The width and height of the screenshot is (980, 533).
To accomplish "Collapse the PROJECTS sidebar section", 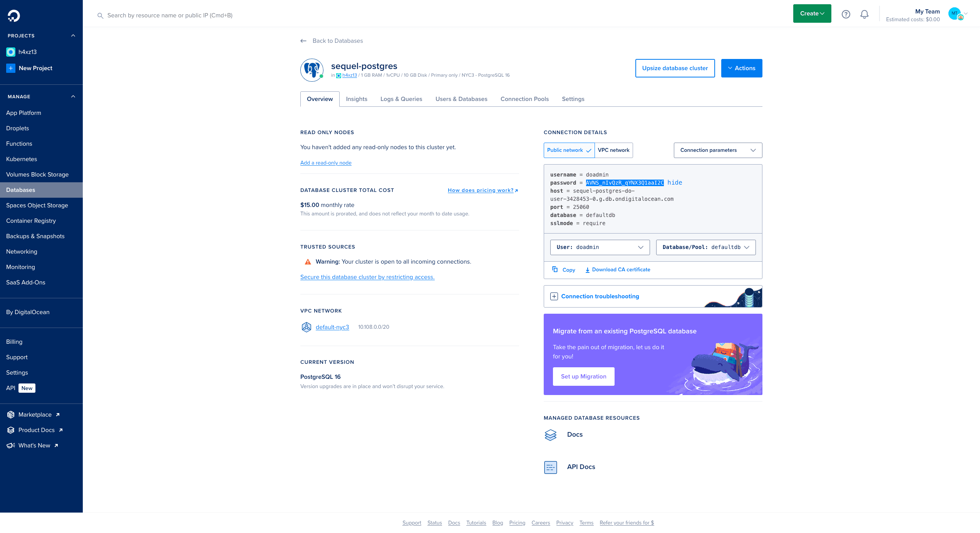I will pos(73,35).
